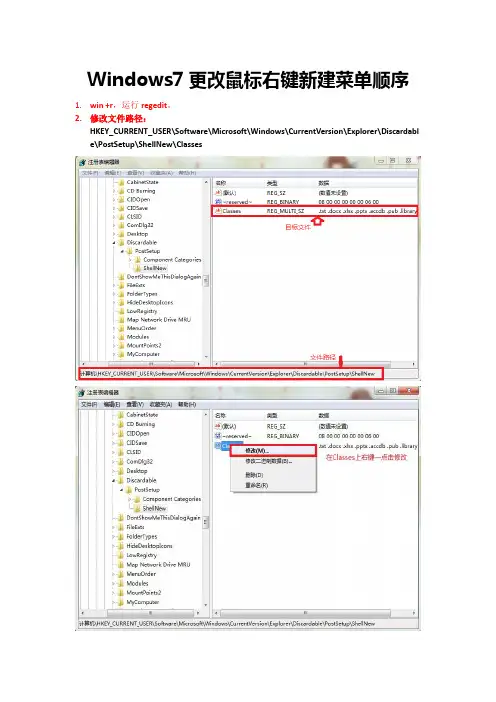Click REG_MULTI_SZ cell in upper window
496x702 pixels.
tap(286, 211)
